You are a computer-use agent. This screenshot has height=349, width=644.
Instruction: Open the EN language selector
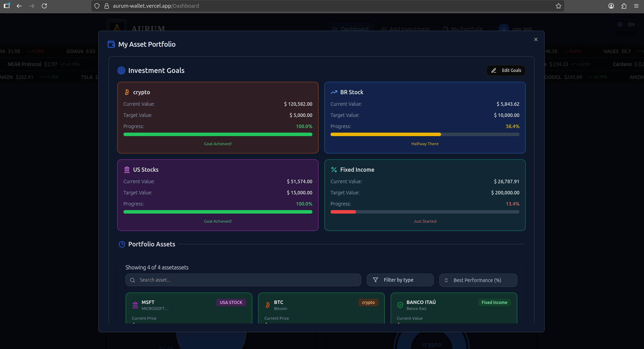point(626,24)
